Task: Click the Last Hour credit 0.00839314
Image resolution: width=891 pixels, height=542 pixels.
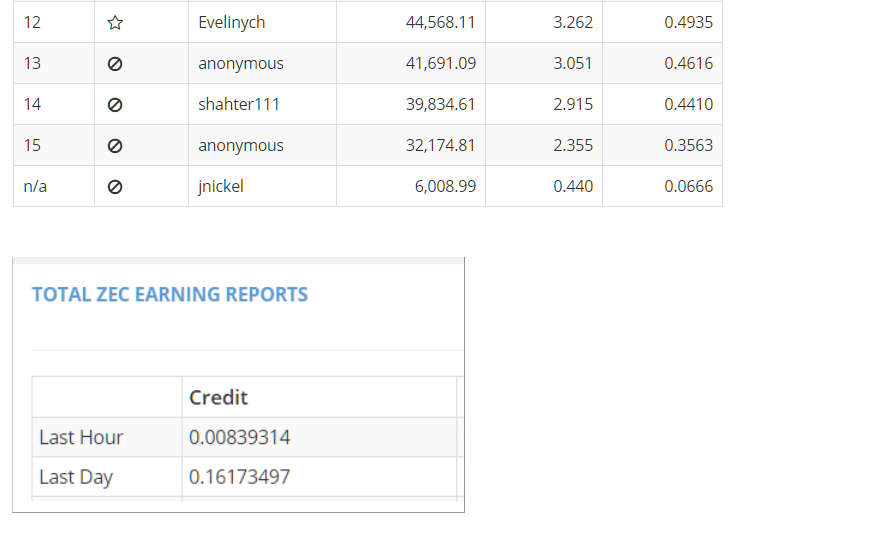Action: point(239,437)
